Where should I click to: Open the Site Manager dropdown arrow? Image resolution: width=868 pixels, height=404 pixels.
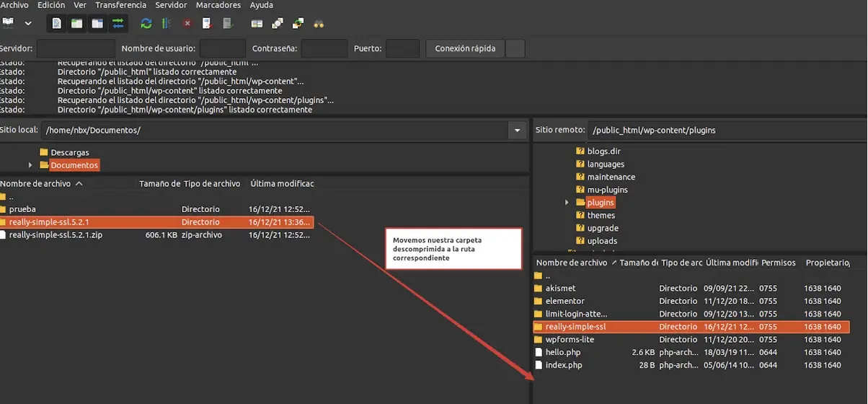point(28,23)
